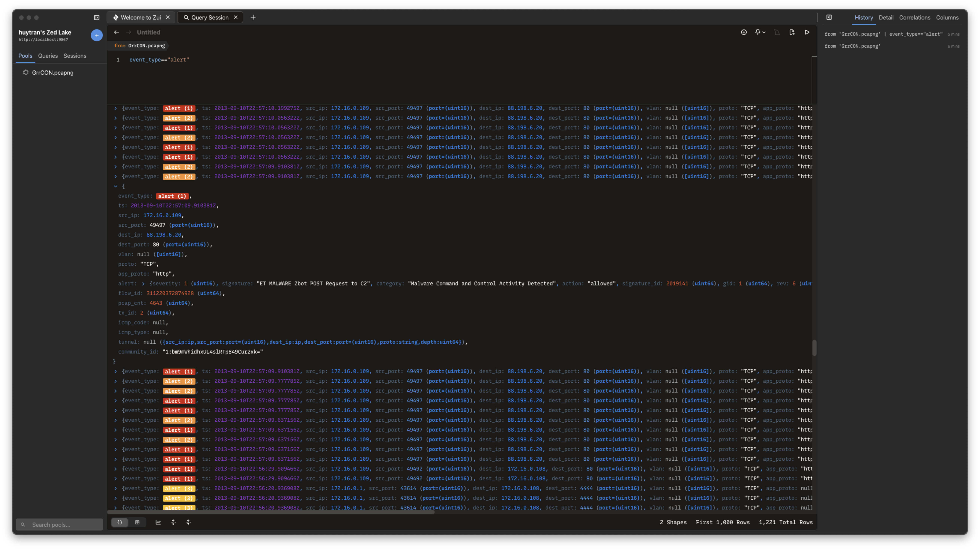Run the query with play button

tap(807, 32)
